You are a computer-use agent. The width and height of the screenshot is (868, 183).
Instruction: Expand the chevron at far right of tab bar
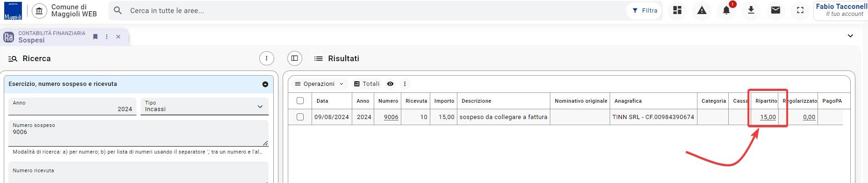(850, 36)
